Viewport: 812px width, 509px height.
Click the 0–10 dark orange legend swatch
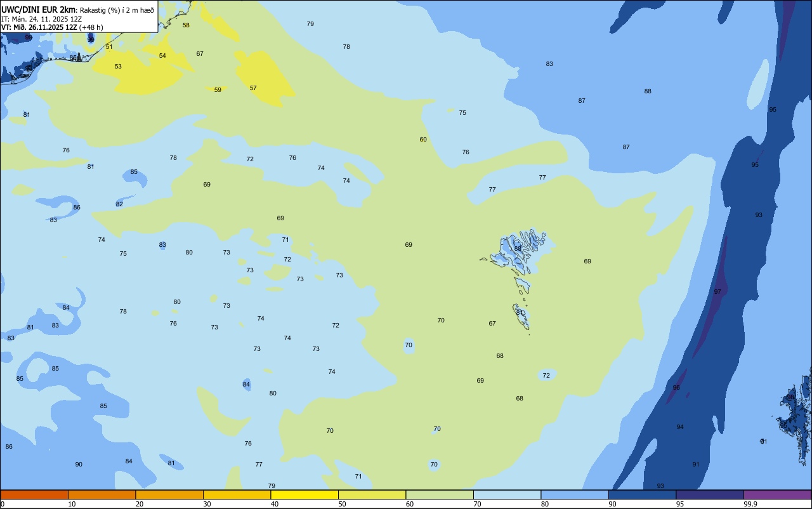[x=34, y=494]
